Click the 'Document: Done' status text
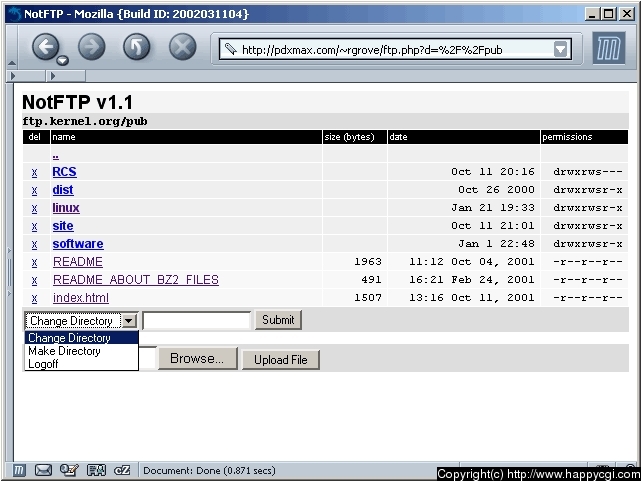The image size is (641, 481). [209, 470]
